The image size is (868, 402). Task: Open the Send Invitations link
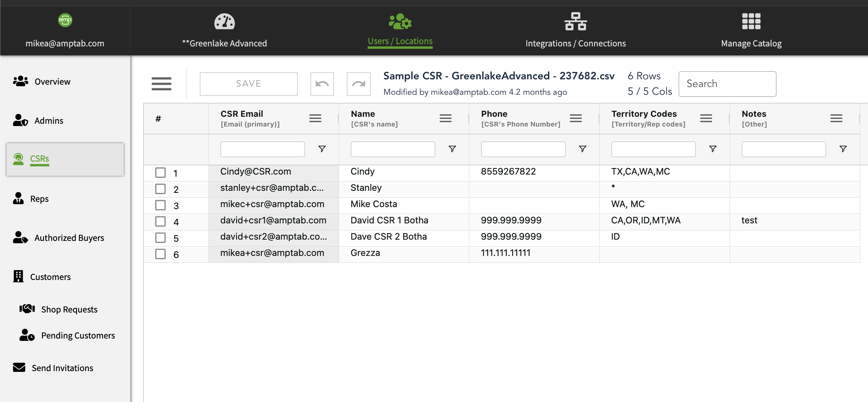(x=63, y=368)
